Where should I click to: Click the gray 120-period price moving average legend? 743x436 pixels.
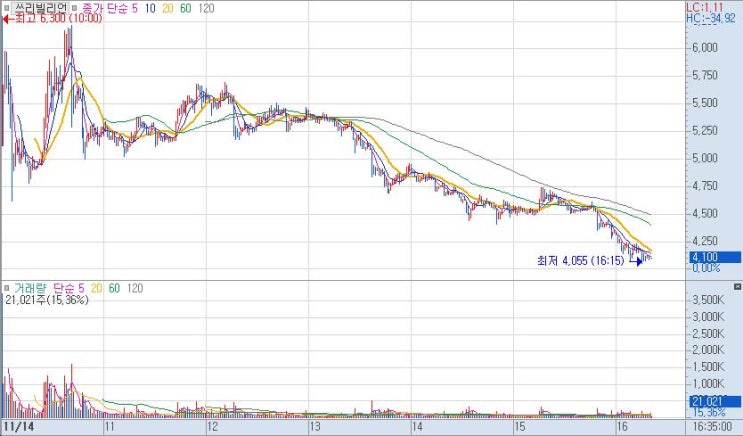coord(206,8)
